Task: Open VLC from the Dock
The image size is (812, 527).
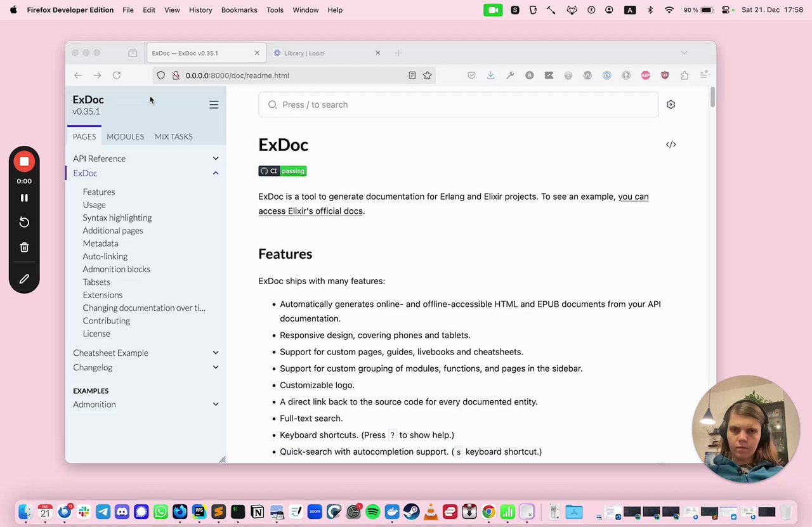Action: coord(431,511)
